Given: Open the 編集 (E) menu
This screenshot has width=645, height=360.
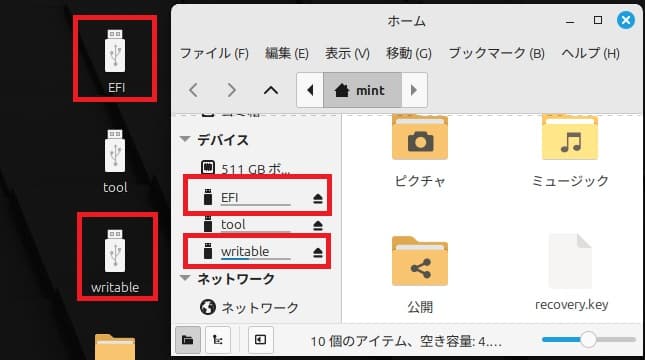Looking at the screenshot, I should 287,53.
